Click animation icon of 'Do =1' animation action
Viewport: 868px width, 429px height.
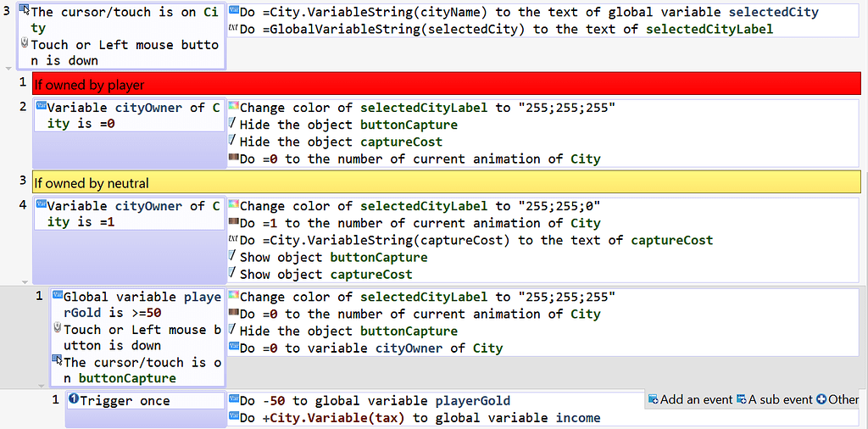[233, 223]
